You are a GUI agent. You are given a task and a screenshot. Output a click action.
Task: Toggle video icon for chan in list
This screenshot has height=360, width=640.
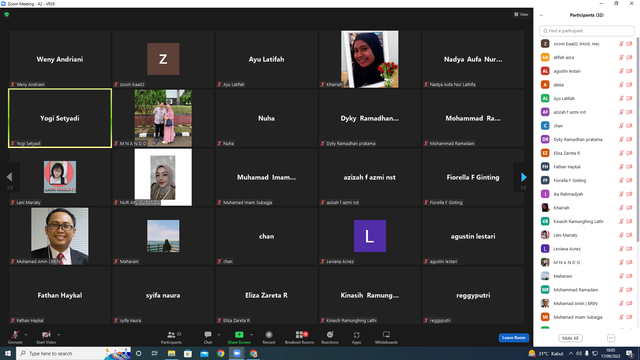(x=629, y=126)
